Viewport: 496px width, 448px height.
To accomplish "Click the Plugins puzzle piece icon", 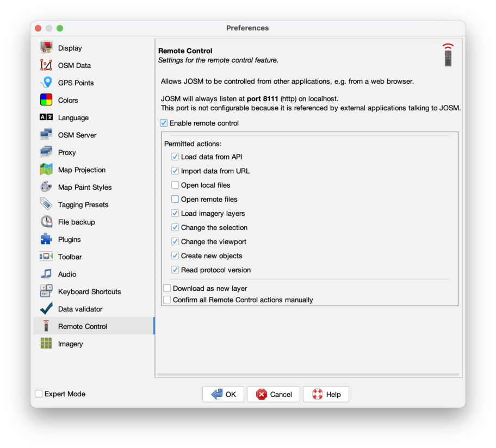I will (x=46, y=239).
